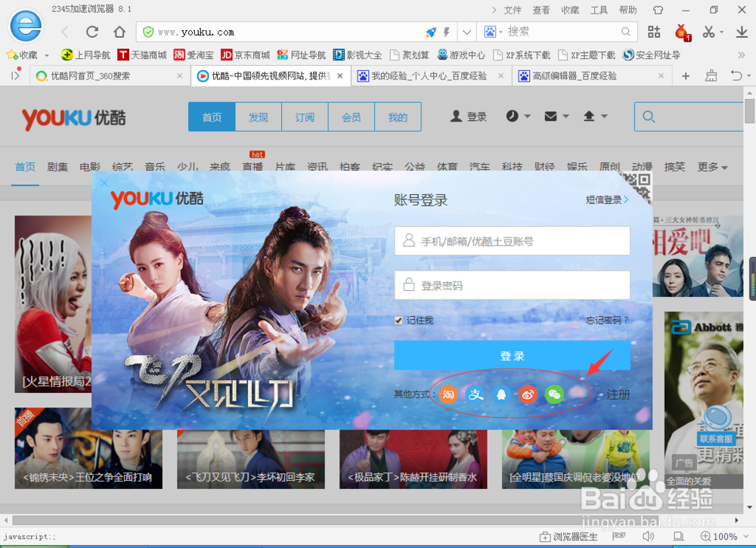Reload the page with refresh icon
This screenshot has height=548, width=756.
(x=92, y=33)
